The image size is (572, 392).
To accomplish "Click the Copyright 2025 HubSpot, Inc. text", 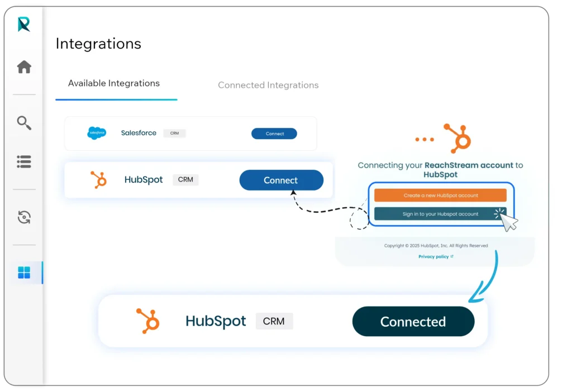I will click(x=436, y=246).
